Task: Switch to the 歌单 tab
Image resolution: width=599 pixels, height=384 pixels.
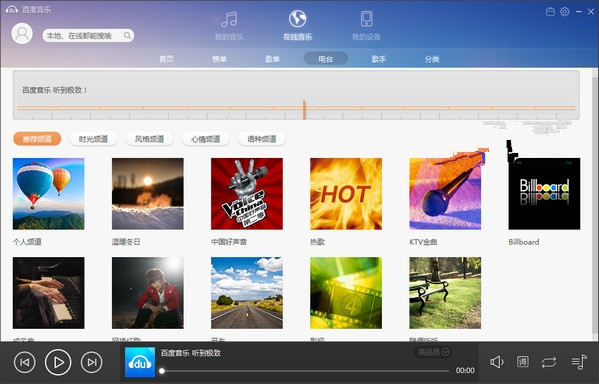Action: tap(272, 59)
